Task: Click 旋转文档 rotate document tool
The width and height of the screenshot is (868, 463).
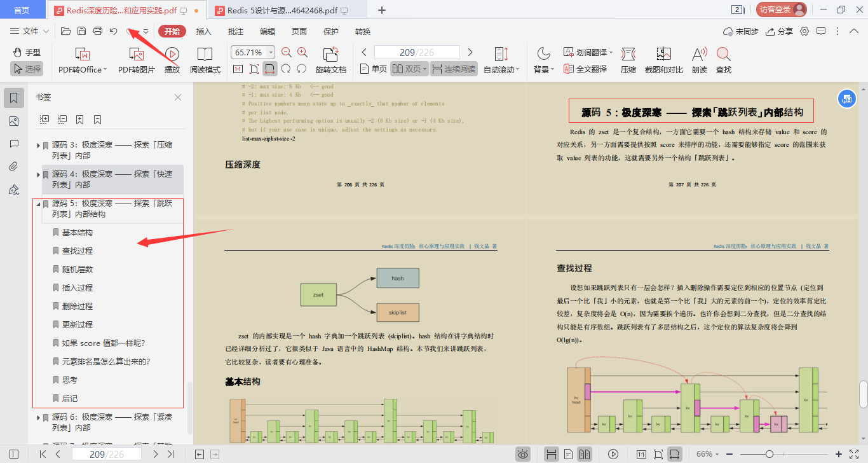Action: pyautogui.click(x=331, y=60)
